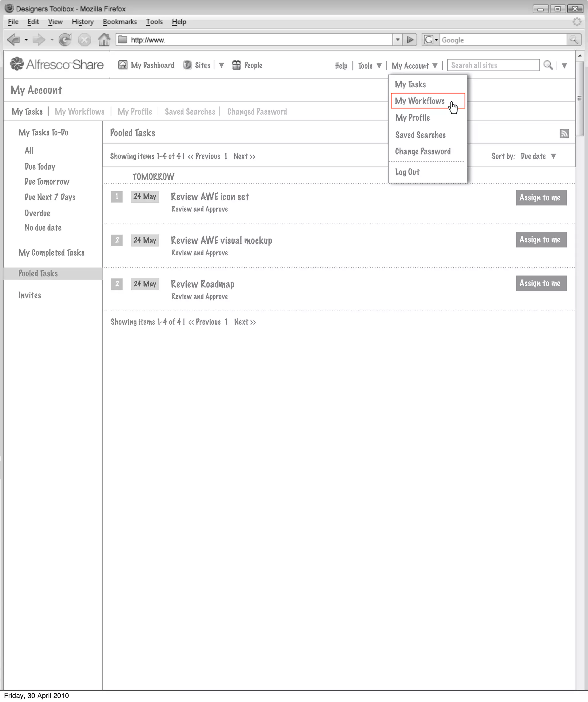Switch to the Saved Searches tab

tap(189, 112)
